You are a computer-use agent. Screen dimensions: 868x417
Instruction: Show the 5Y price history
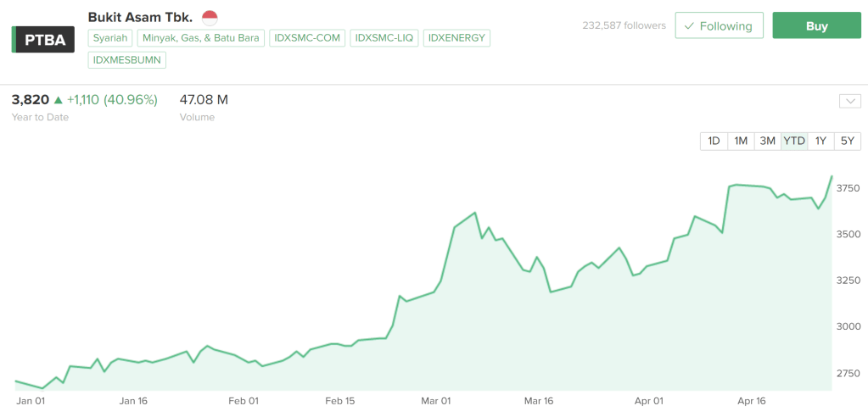848,141
